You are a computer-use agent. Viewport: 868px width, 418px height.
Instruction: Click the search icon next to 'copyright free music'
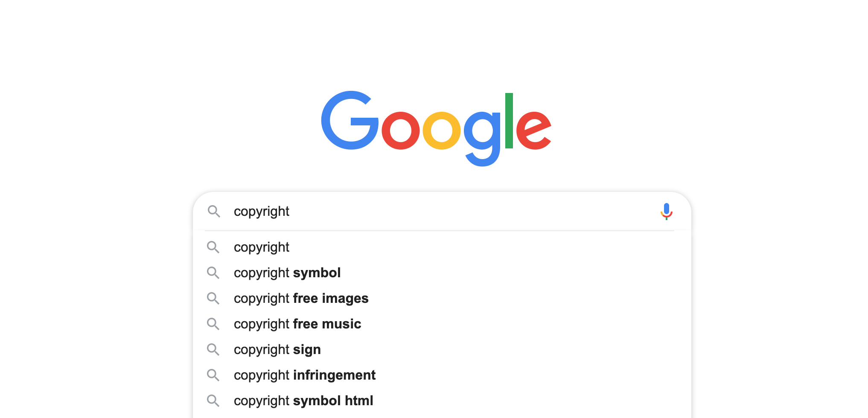(213, 324)
